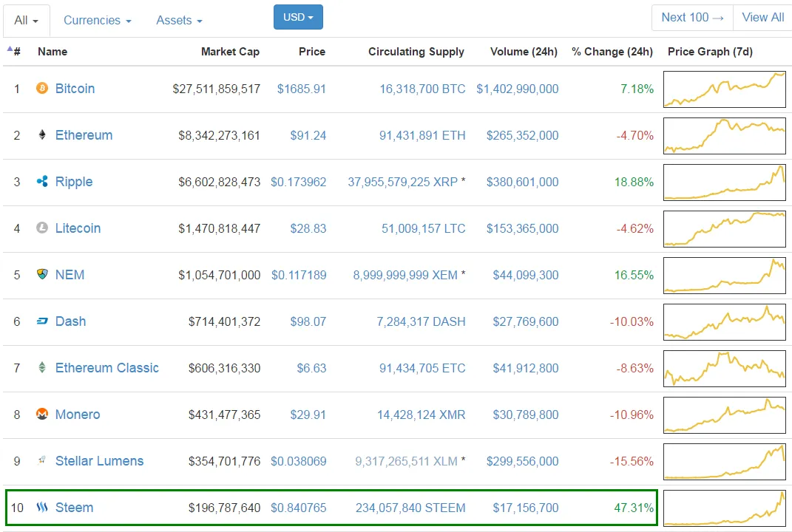792x532 pixels.
Task: Click the NEM logo icon
Action: coord(42,275)
